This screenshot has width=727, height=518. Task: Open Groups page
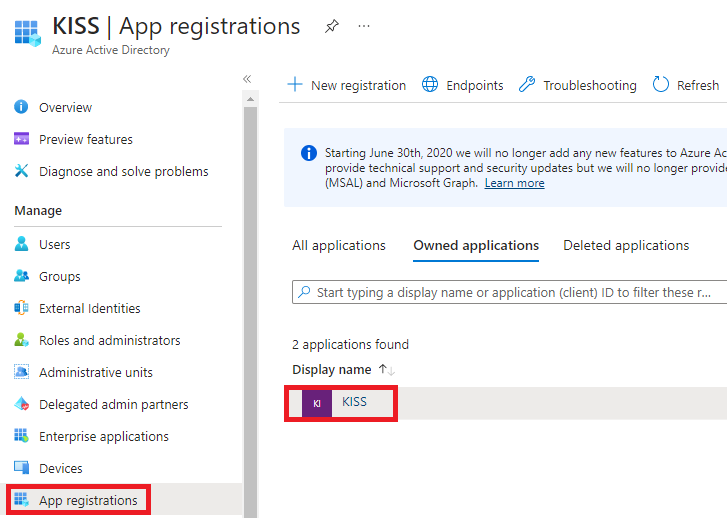pyautogui.click(x=60, y=277)
